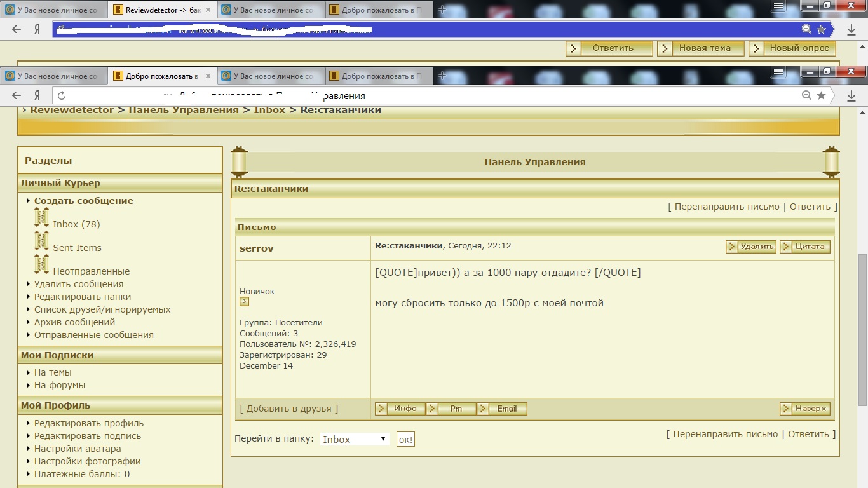The width and height of the screenshot is (868, 488).
Task: Click the Sent Items scroll icon
Action: (x=41, y=241)
